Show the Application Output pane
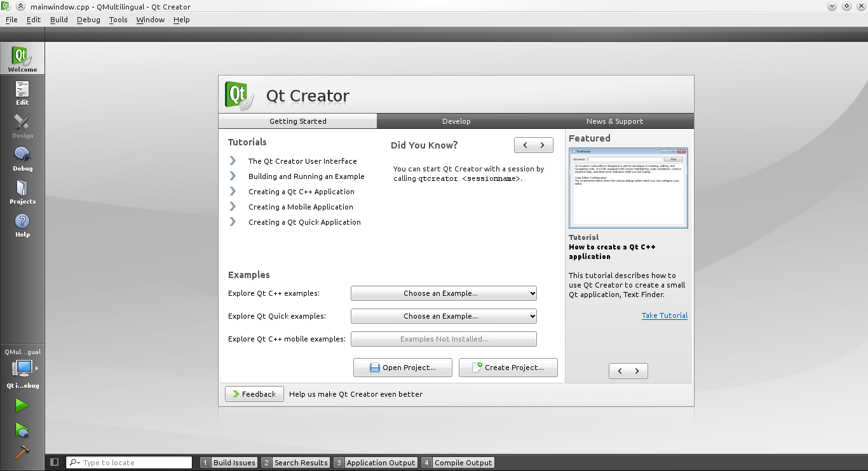This screenshot has height=471, width=868. coord(376,463)
